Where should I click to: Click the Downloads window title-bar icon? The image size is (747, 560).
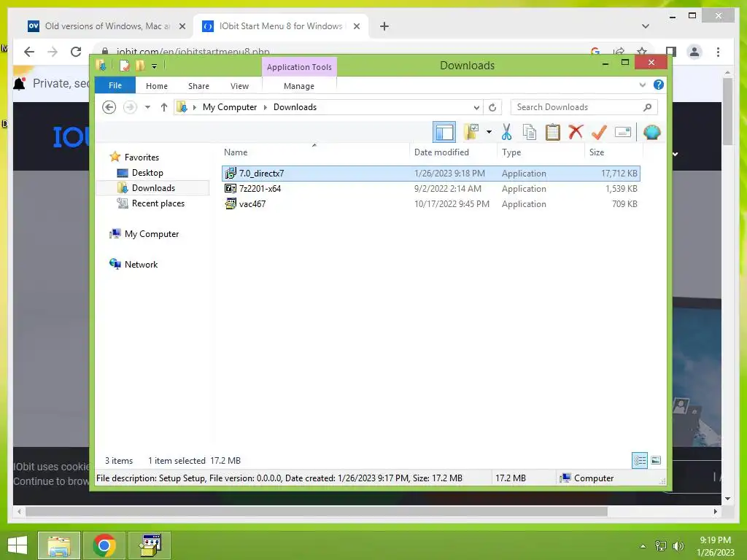[101, 65]
